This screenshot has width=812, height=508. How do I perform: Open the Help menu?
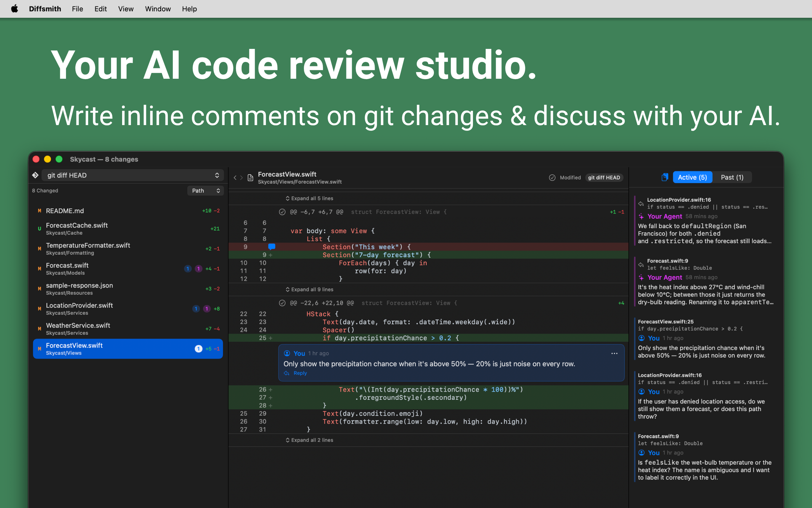[189, 9]
